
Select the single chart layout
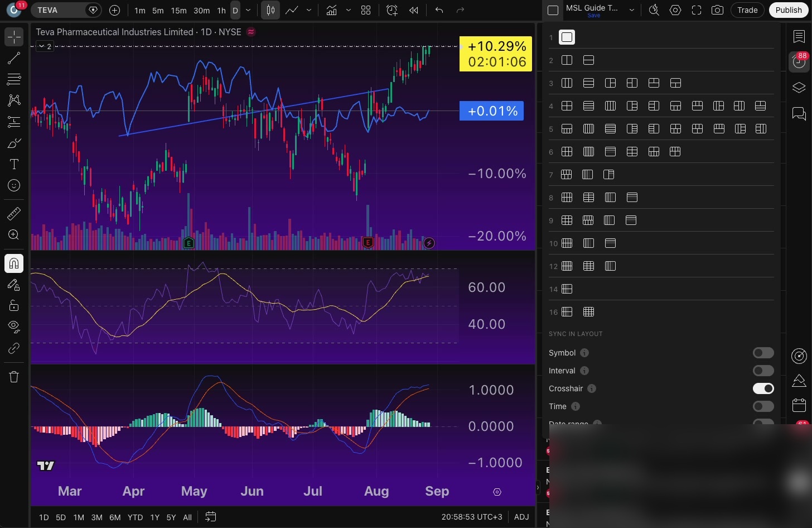point(567,37)
